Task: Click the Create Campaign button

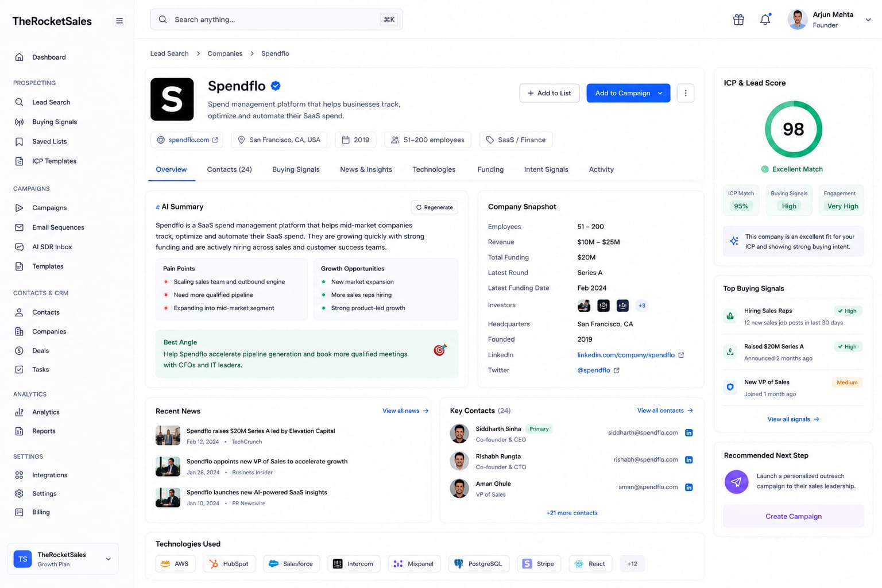Action: click(794, 516)
